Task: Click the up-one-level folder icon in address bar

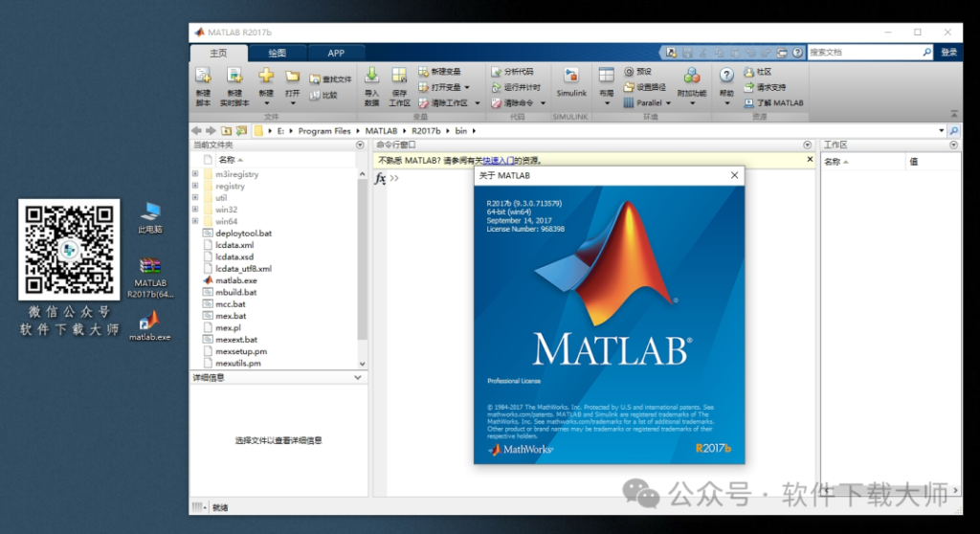Action: click(226, 131)
